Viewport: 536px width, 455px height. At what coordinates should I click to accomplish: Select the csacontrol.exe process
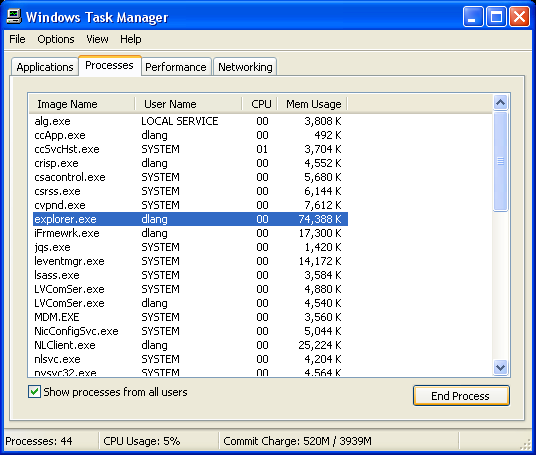190,177
